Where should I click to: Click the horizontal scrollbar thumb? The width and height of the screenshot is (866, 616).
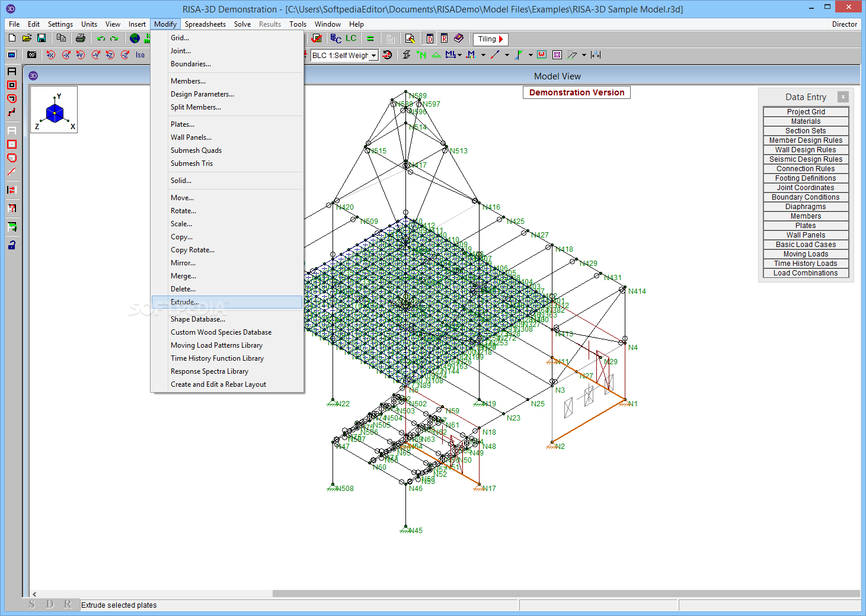(x=566, y=593)
